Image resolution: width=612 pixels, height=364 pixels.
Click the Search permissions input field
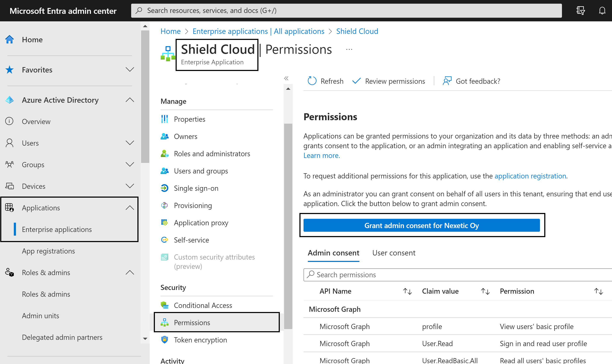pos(458,275)
